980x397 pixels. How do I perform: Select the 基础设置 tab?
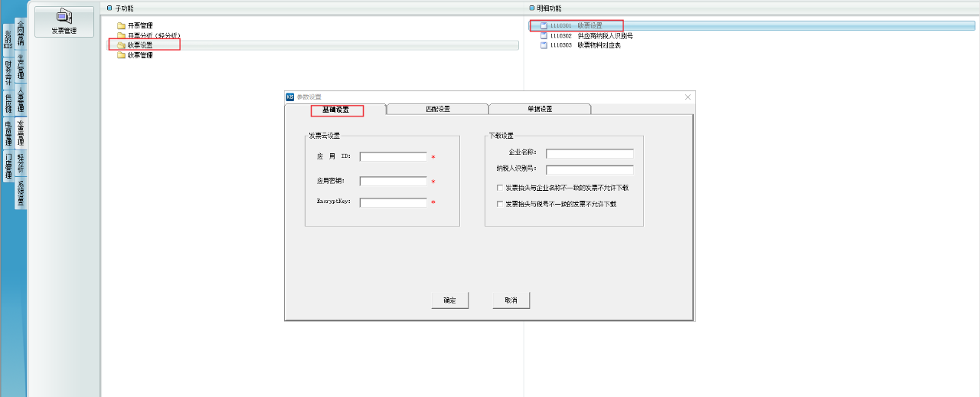(335, 110)
